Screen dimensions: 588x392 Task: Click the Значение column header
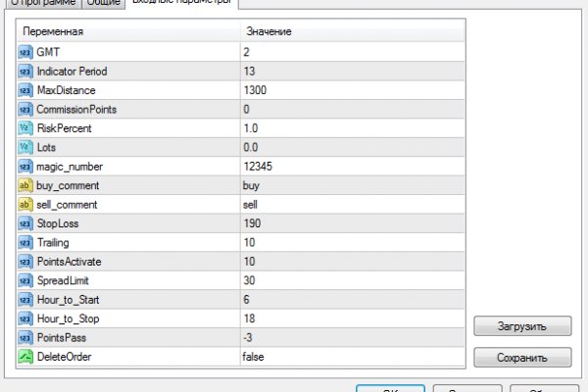click(x=348, y=32)
